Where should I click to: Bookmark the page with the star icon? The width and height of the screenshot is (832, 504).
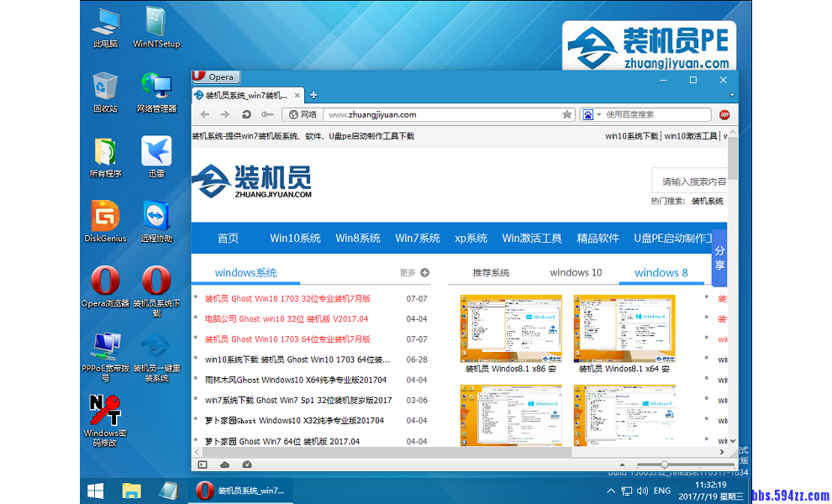567,115
